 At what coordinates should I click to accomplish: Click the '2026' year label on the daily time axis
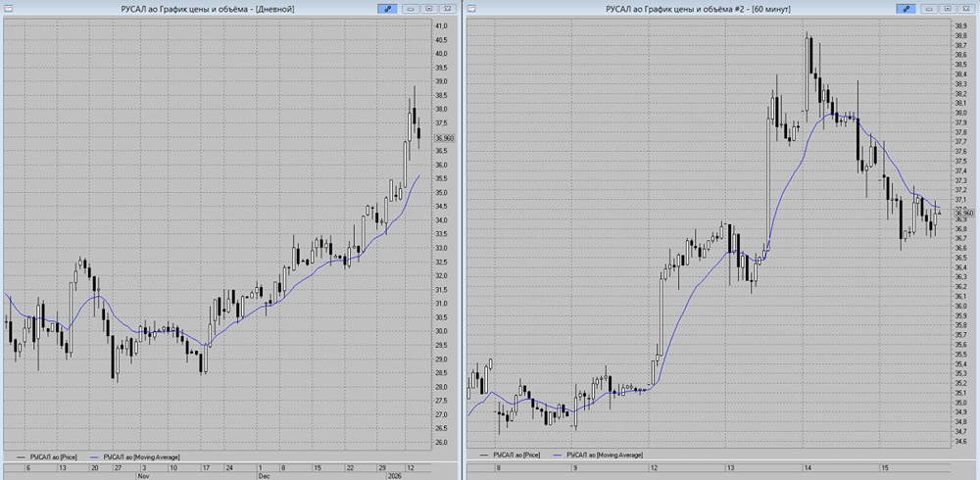(397, 475)
